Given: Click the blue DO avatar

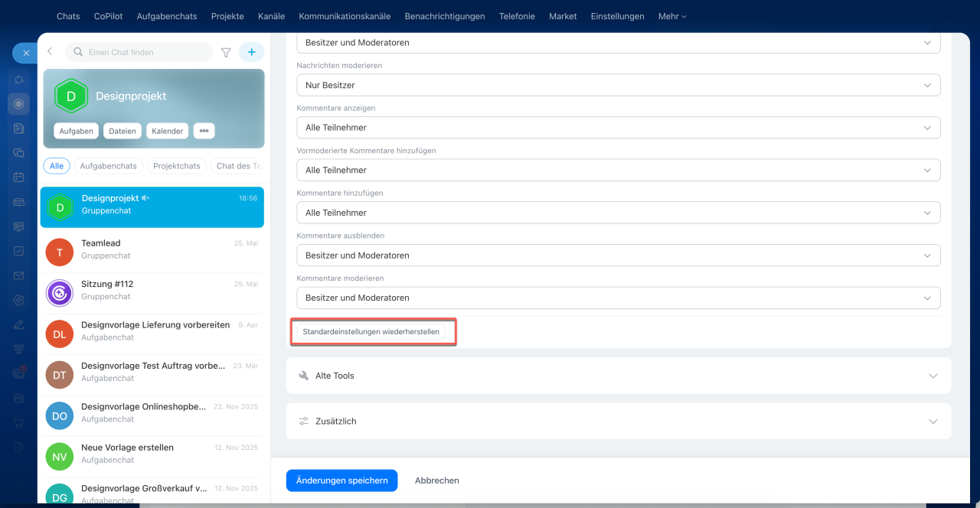Looking at the screenshot, I should tap(60, 416).
